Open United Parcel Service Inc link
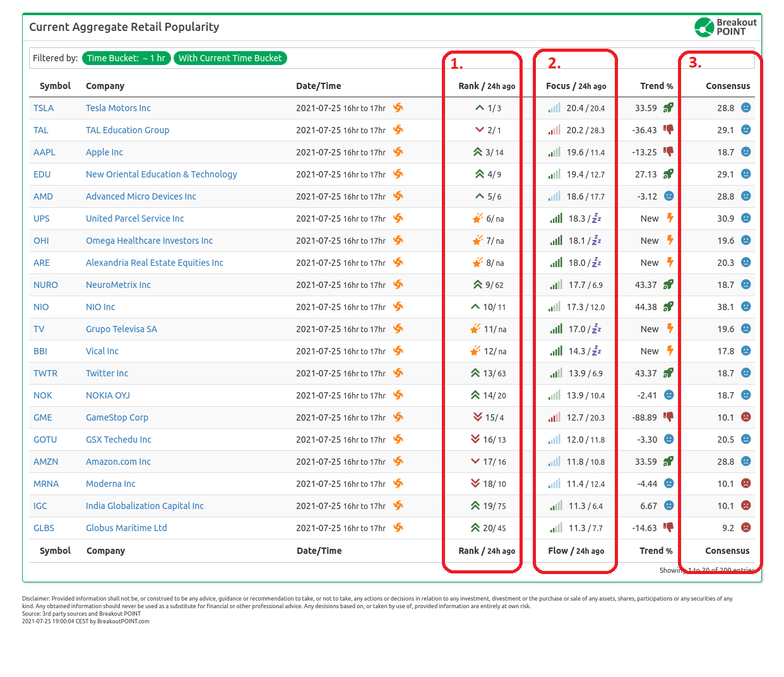Screen dimensions: 784x677 tap(135, 219)
